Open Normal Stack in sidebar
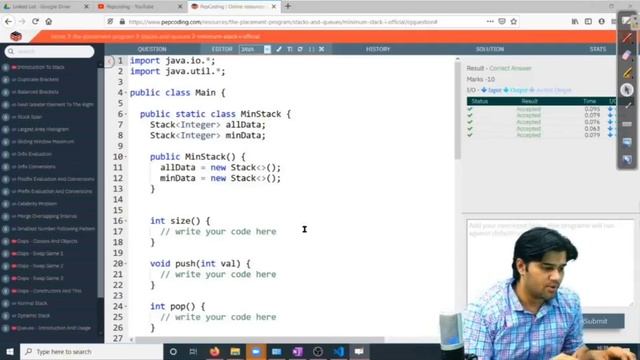640x360 pixels. coord(32,303)
